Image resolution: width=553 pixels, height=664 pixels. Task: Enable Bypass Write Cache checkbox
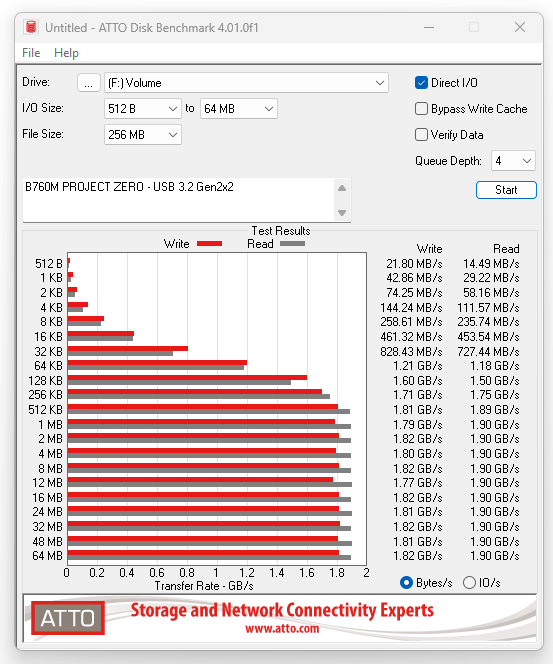pyautogui.click(x=421, y=109)
